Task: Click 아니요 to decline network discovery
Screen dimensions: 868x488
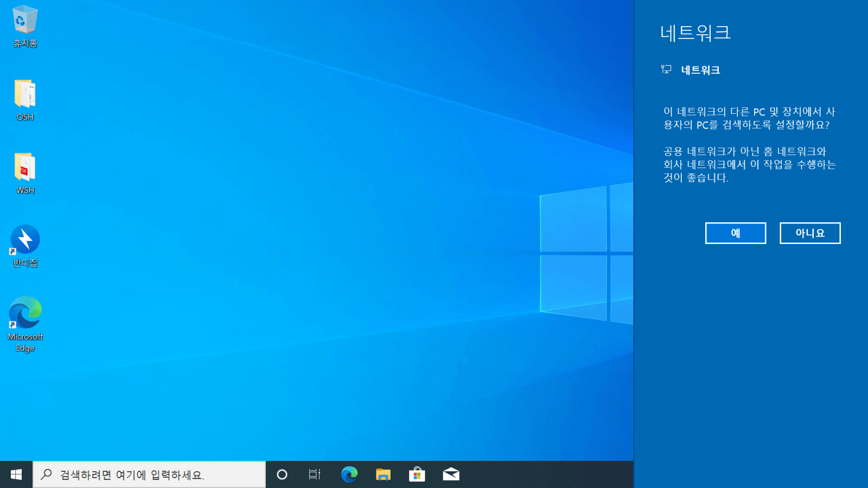Action: click(x=810, y=233)
